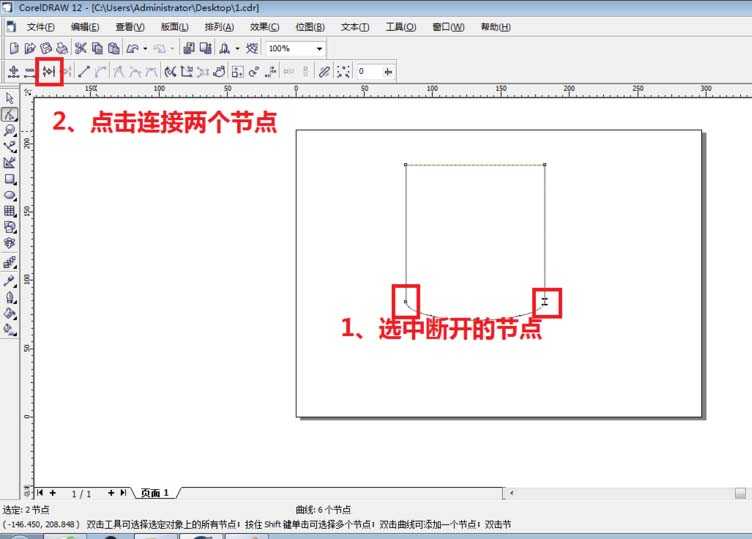Select the Pick tool in toolbox

point(10,98)
